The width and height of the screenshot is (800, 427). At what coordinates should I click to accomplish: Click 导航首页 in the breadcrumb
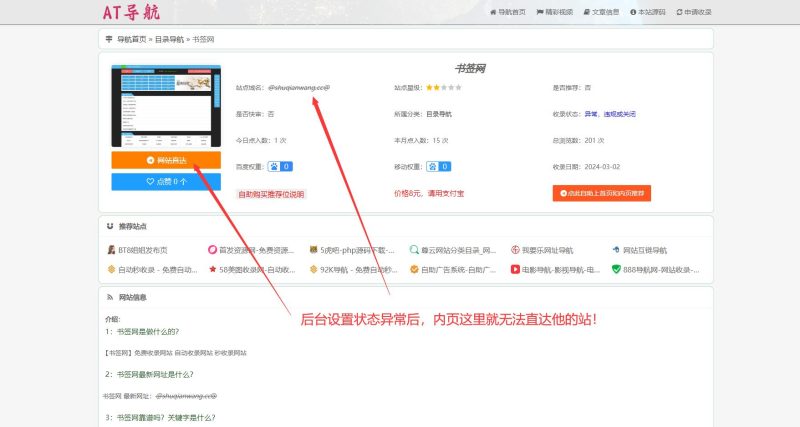pyautogui.click(x=131, y=39)
